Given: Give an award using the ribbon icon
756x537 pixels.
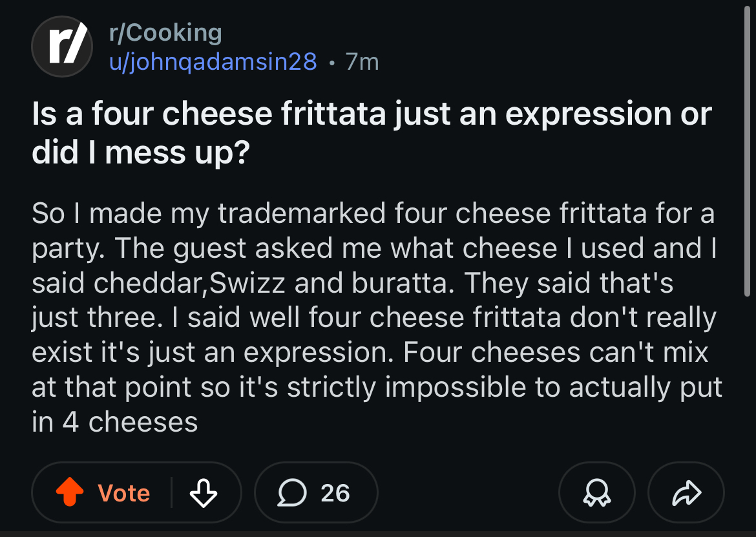Looking at the screenshot, I should pos(596,493).
